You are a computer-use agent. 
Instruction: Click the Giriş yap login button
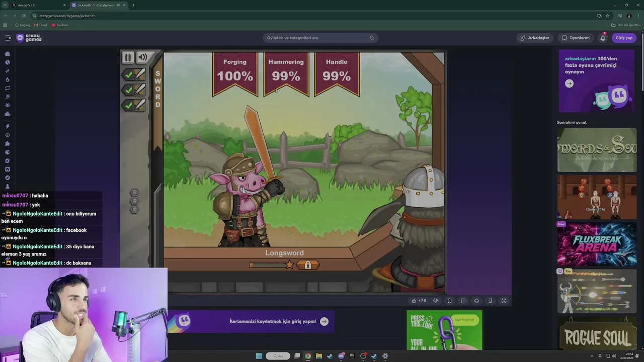[x=624, y=38]
